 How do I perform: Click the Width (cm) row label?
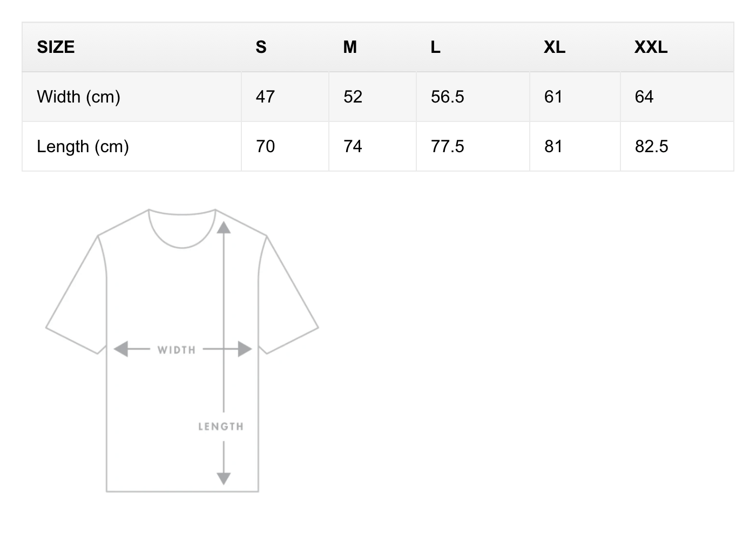(78, 97)
